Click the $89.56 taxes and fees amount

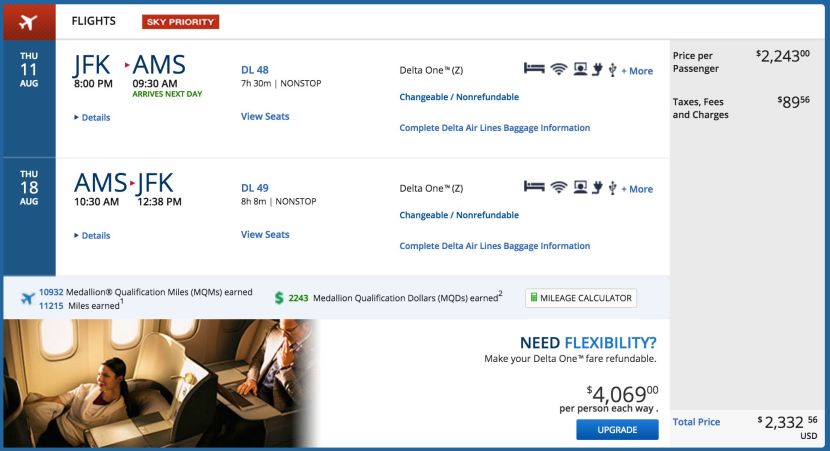point(793,102)
